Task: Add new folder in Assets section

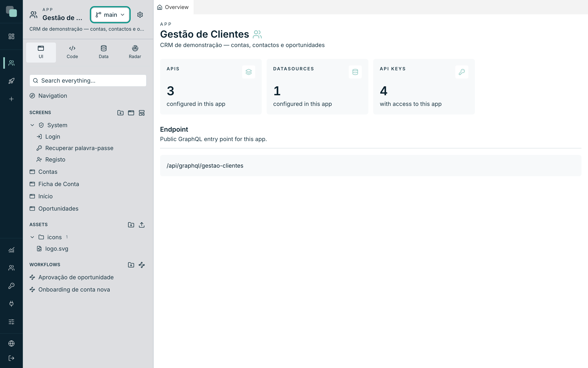Action: 131,225
